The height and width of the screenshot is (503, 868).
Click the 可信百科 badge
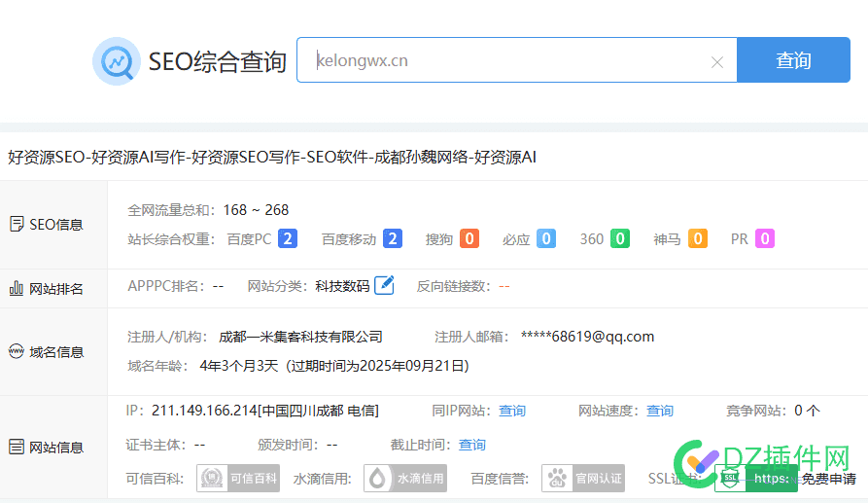point(238,478)
